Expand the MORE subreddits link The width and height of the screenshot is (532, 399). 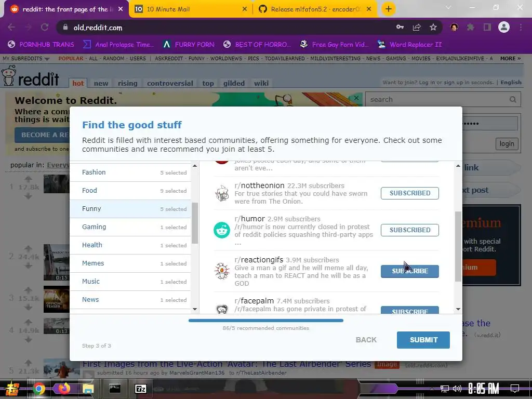coord(510,58)
